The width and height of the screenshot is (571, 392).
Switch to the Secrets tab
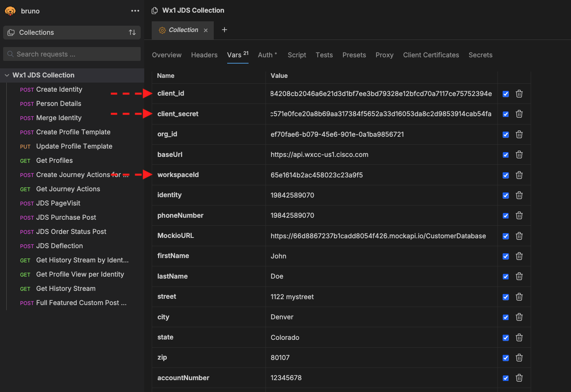(481, 55)
